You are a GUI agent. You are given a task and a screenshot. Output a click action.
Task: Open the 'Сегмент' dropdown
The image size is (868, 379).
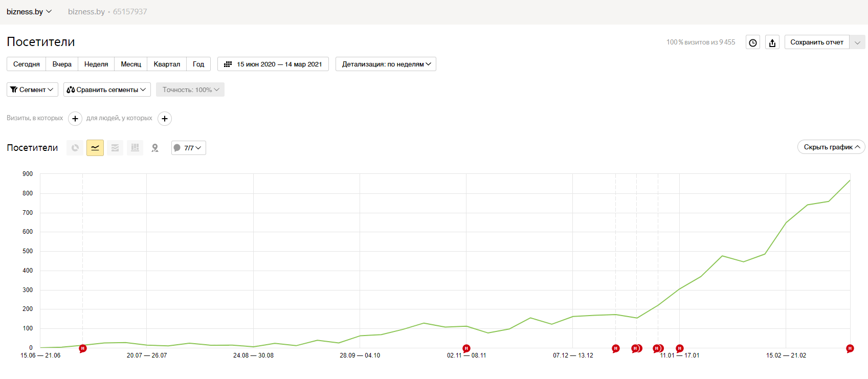pyautogui.click(x=32, y=90)
